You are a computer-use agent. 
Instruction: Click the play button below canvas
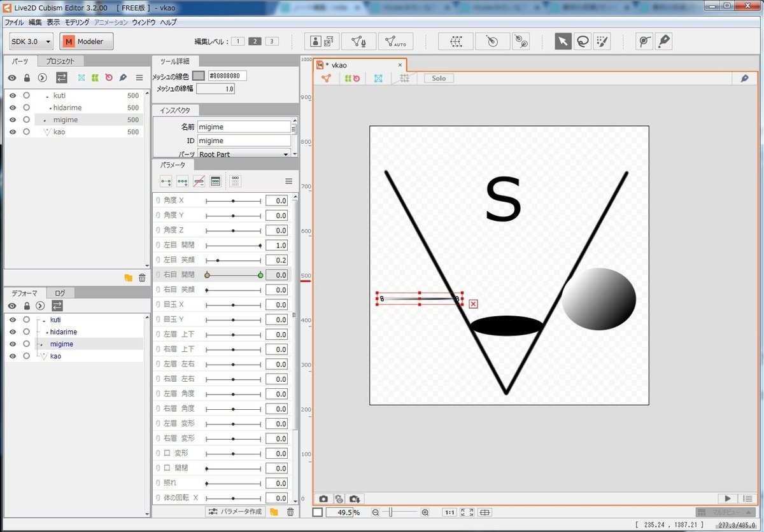pyautogui.click(x=727, y=498)
